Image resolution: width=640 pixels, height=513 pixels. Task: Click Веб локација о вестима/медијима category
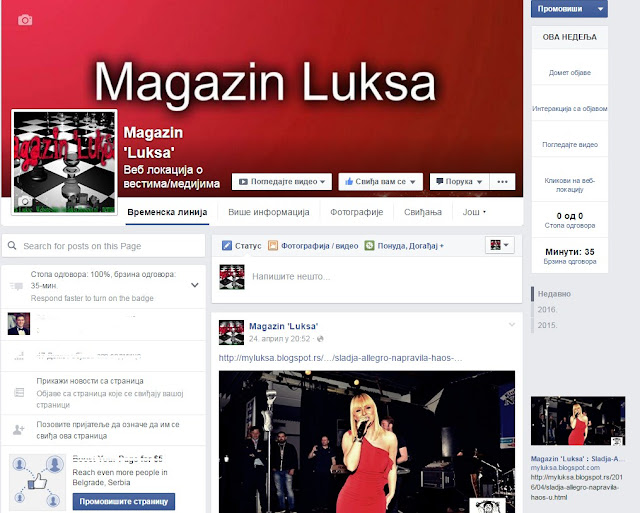point(171,177)
